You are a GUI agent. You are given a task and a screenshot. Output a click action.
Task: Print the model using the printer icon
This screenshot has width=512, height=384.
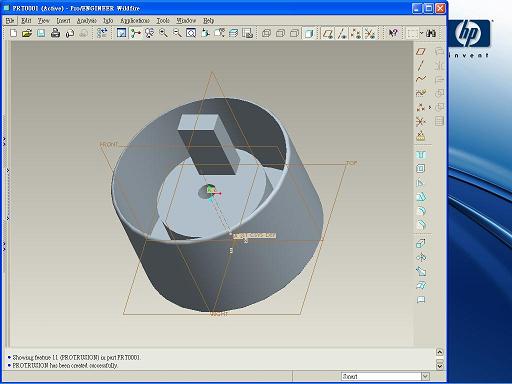(55, 33)
